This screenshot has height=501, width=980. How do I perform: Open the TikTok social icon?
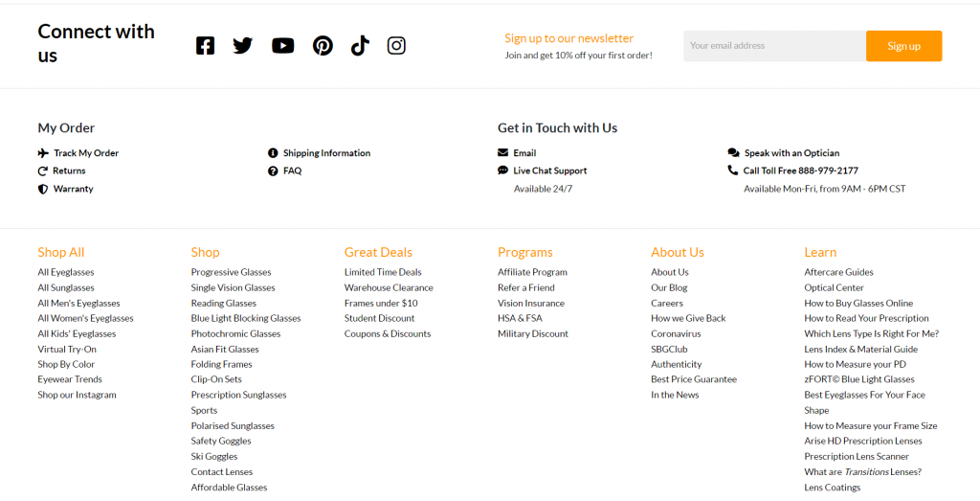(x=360, y=46)
